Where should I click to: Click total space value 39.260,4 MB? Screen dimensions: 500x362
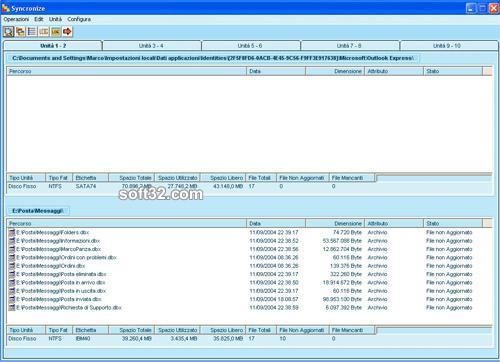[137, 338]
